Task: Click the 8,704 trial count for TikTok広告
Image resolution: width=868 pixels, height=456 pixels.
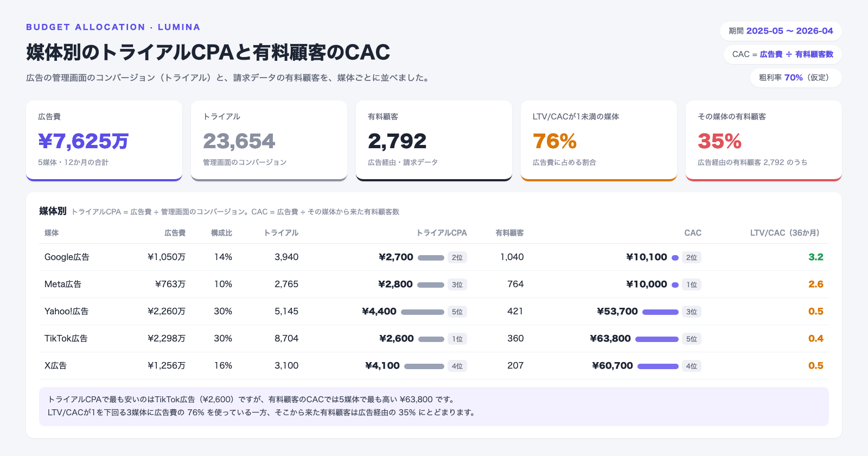Action: tap(286, 339)
